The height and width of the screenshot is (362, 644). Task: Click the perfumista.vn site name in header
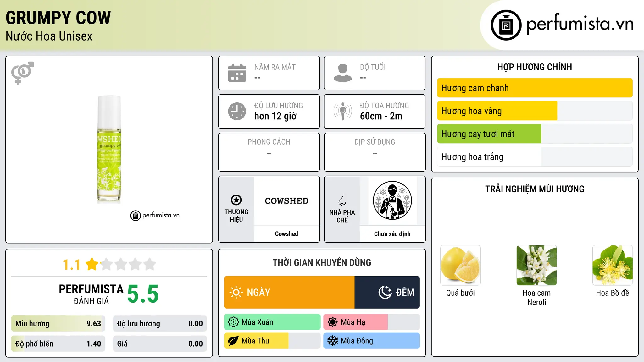point(580,24)
